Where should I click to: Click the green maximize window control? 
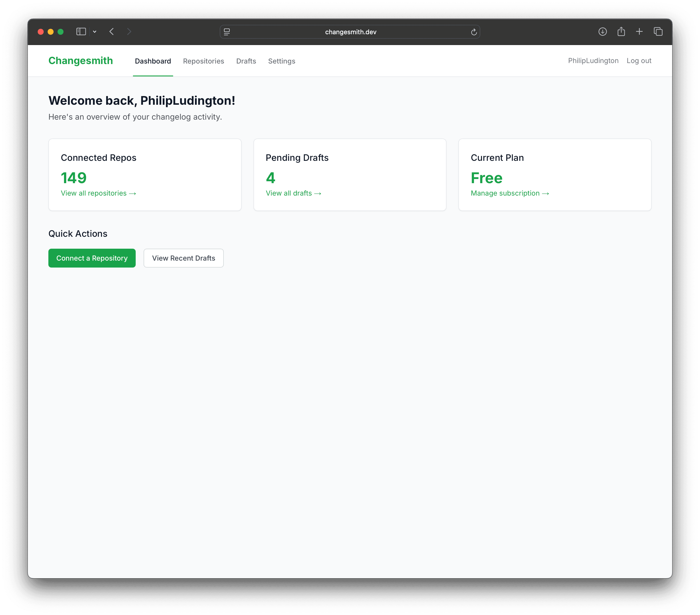pyautogui.click(x=61, y=32)
